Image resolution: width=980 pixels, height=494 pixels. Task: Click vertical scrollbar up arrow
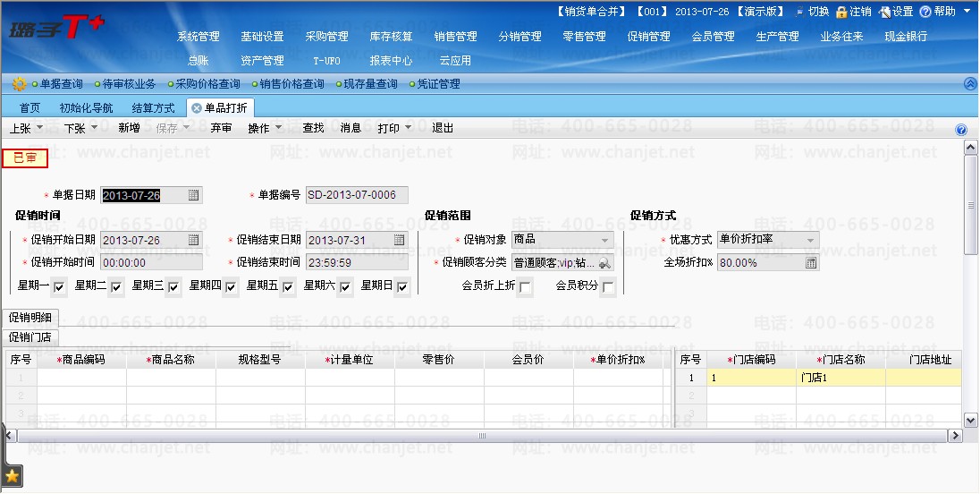pos(970,147)
